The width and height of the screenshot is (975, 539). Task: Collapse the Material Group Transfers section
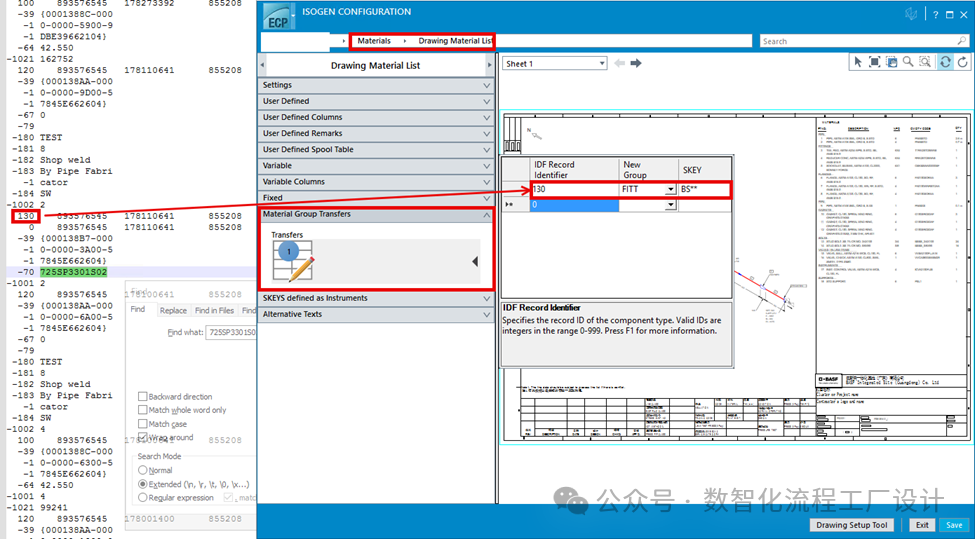point(376,214)
